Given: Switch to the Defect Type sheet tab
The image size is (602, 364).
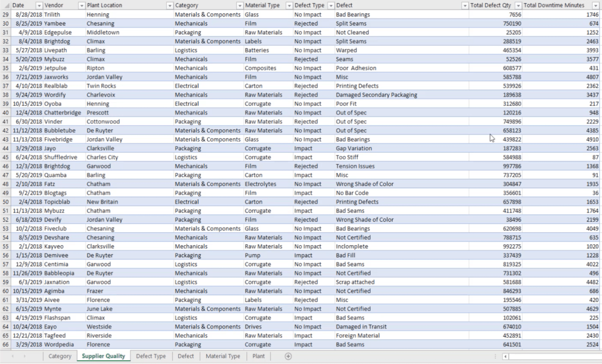Looking at the screenshot, I should click(x=151, y=356).
